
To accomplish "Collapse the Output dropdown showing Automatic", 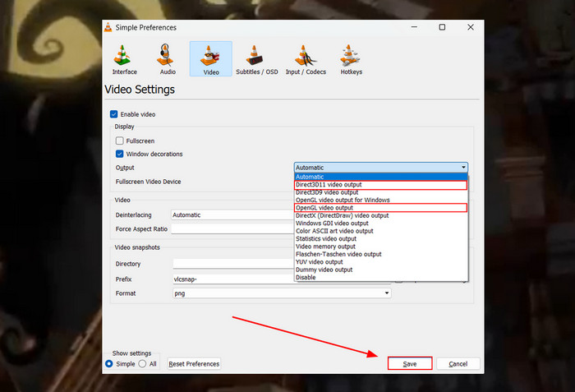I will (380, 168).
